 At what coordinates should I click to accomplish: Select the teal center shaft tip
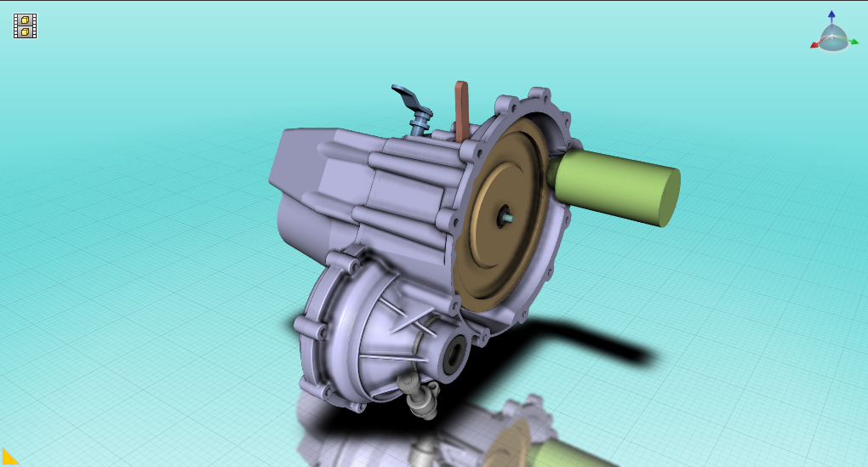[x=508, y=219]
